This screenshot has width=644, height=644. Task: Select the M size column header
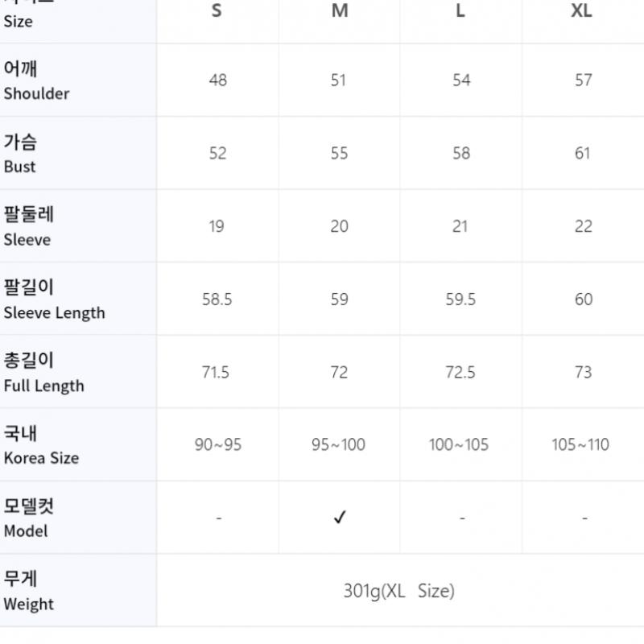coord(340,11)
